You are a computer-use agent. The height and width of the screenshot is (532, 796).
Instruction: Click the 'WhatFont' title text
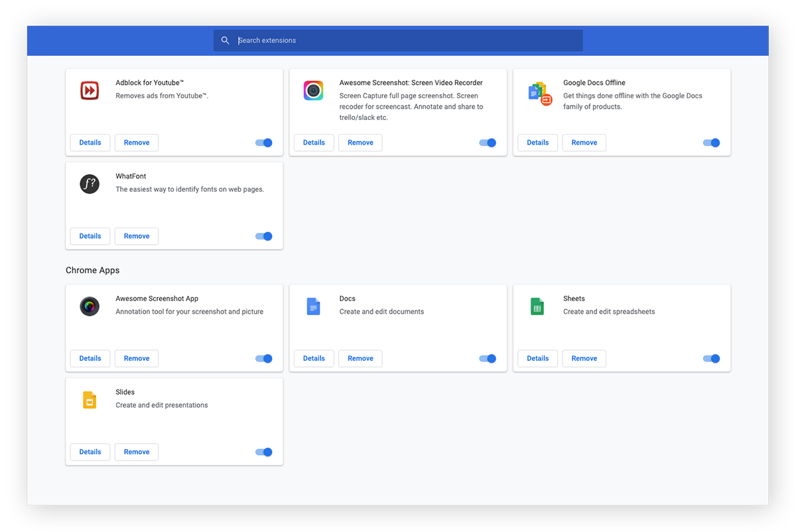(x=131, y=176)
